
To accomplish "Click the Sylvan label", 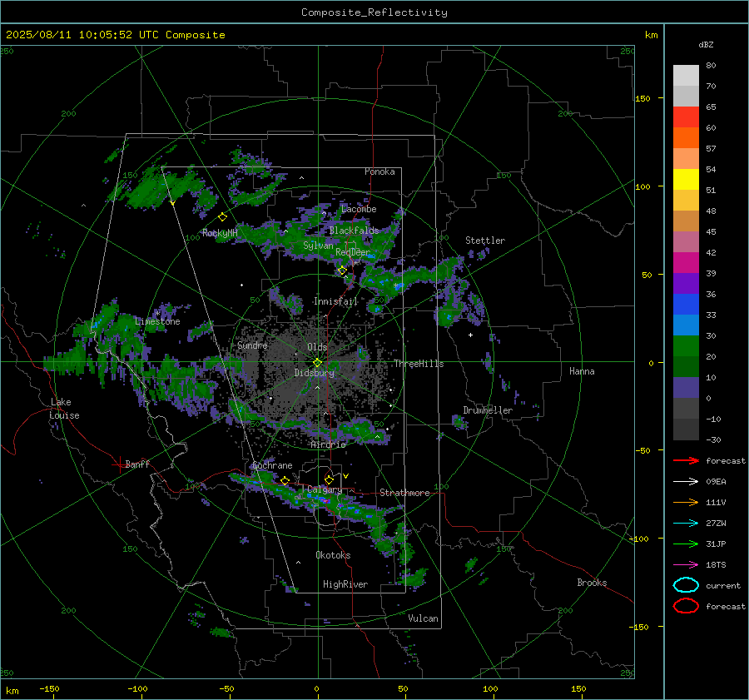I will coord(318,246).
